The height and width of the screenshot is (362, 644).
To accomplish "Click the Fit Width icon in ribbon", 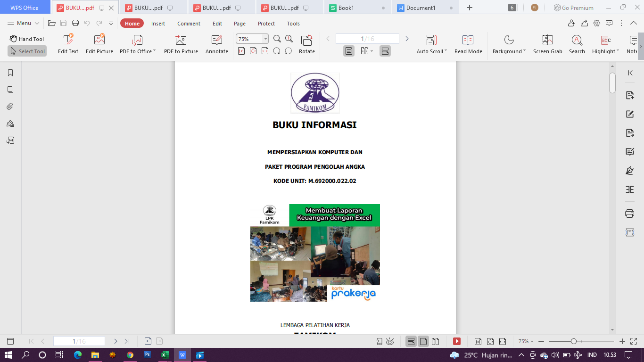I will point(265,51).
